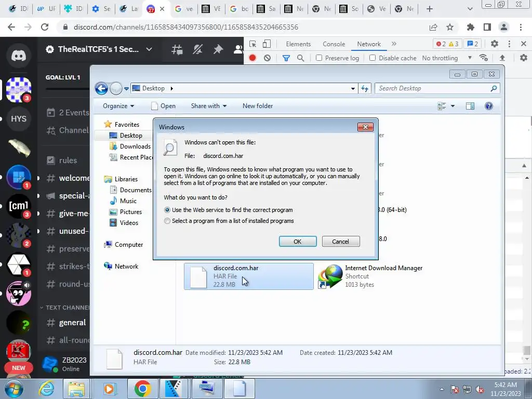Viewport: 532px width, 399px height.
Task: Open network conditions wifi icon
Action: pos(484,58)
